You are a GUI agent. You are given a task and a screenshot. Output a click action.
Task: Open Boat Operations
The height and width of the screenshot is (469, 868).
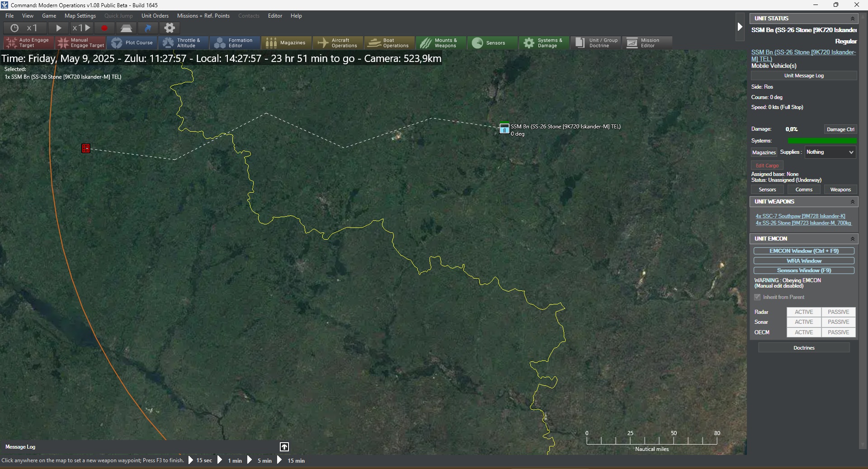pyautogui.click(x=389, y=43)
